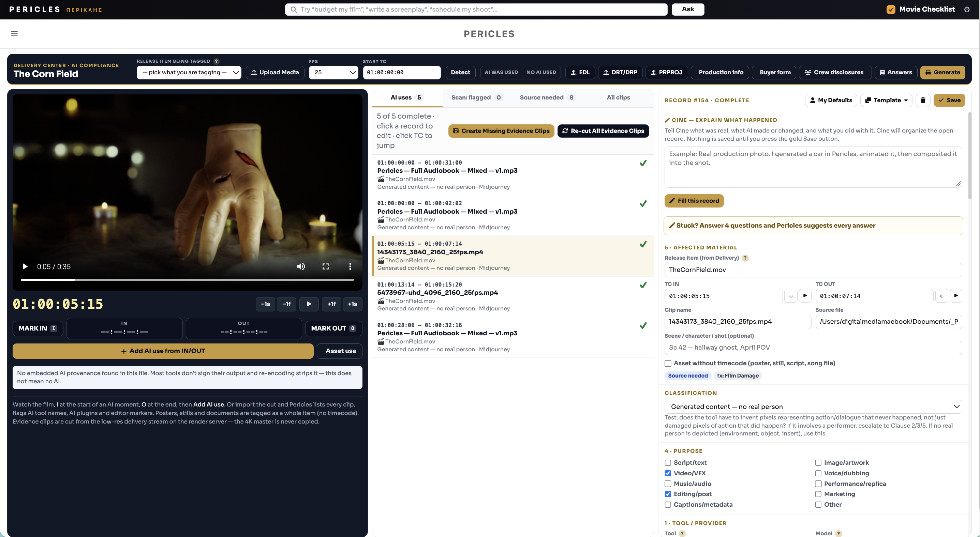Click help icon next to Release Item (from Delivery)
This screenshot has height=537, width=980.
(745, 258)
